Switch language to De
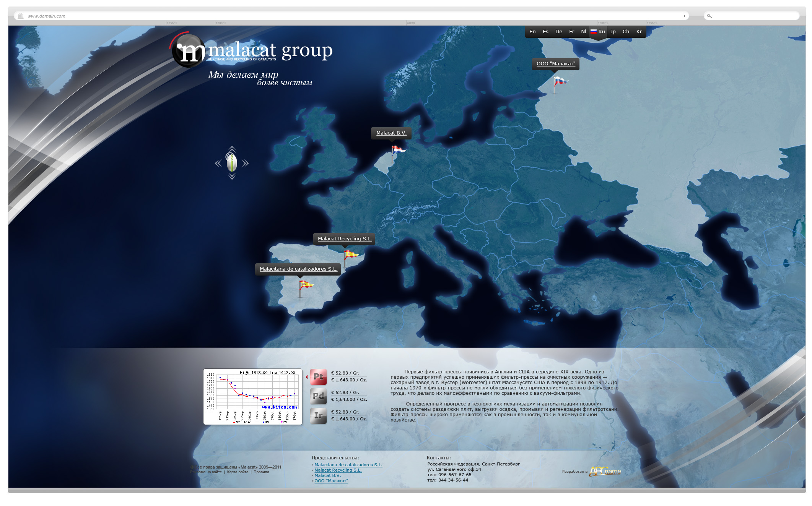The height and width of the screenshot is (506, 812). (x=559, y=32)
